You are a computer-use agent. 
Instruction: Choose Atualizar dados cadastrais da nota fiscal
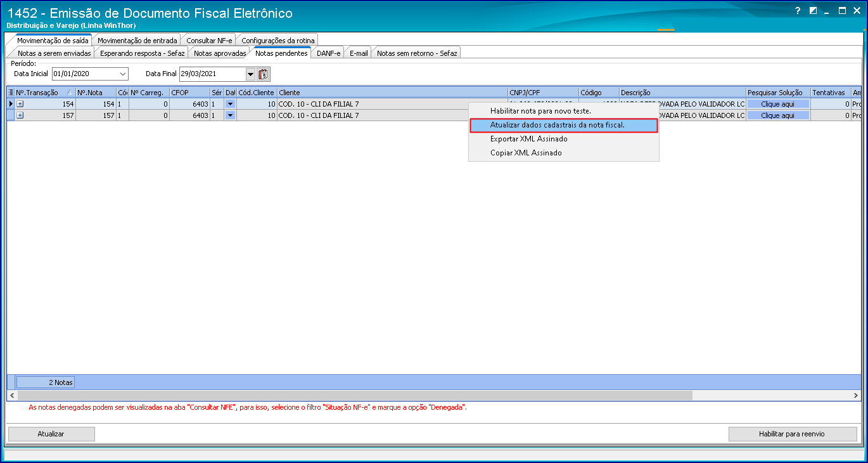pos(564,125)
